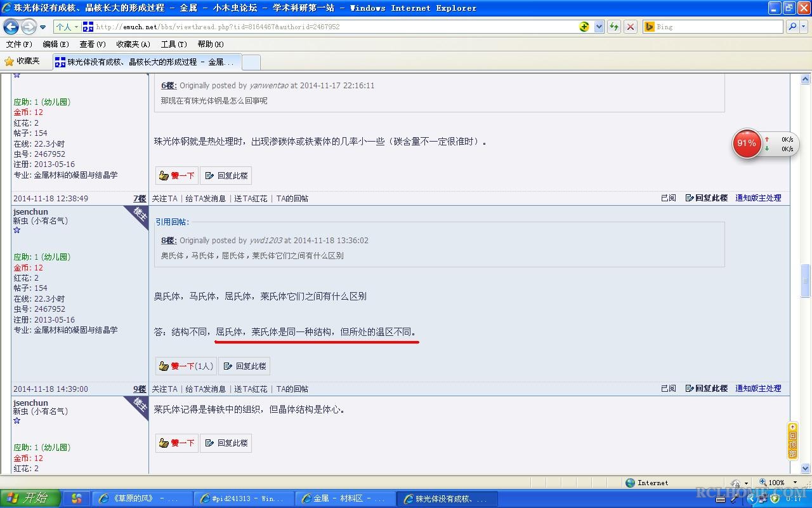
Task: Click the colorful quick launch icon
Action: [77, 499]
